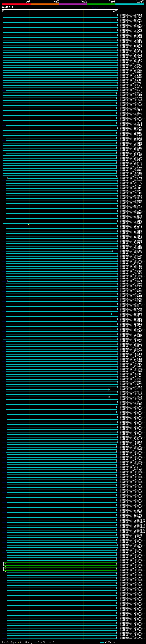Screen dimensions: 146x644
Task: Select hit label UniRef100_P93067
Action: pyautogui.click(x=131, y=140)
